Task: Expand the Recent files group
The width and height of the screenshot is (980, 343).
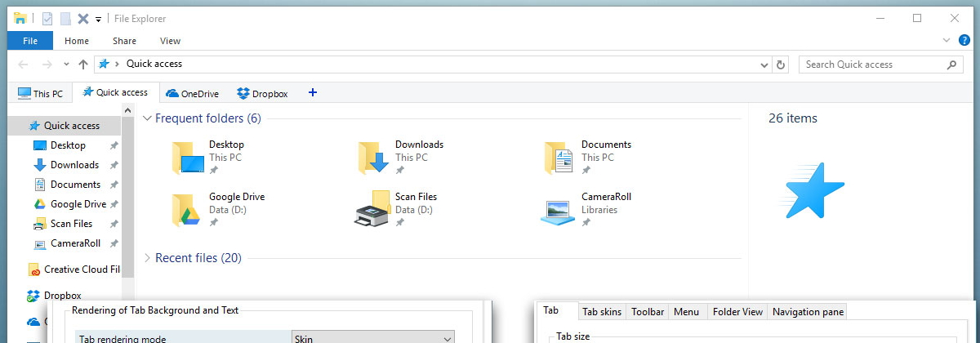Action: click(147, 258)
